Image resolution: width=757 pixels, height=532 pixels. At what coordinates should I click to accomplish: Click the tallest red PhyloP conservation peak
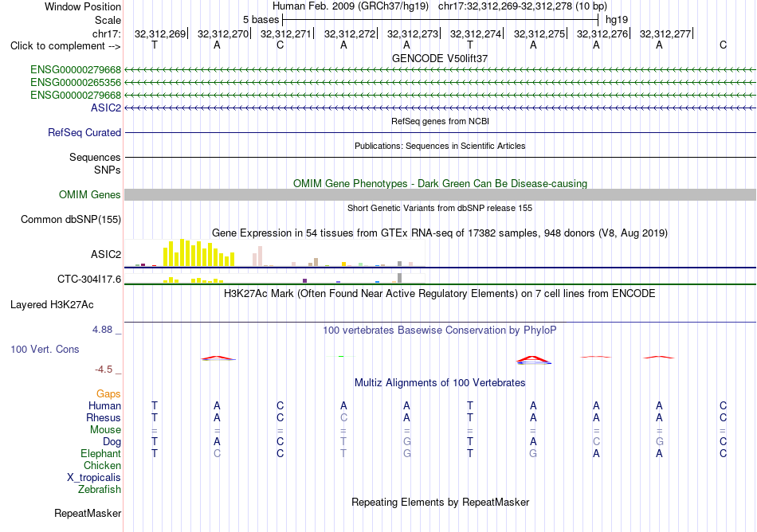point(533,360)
